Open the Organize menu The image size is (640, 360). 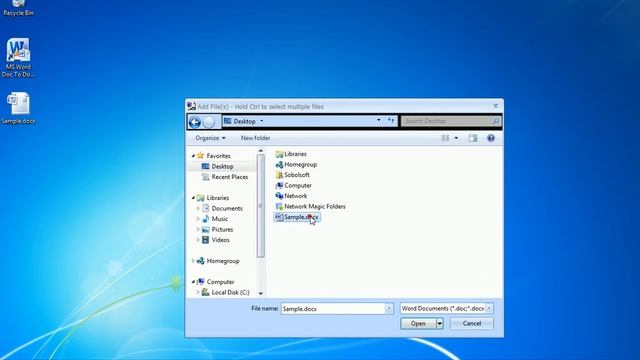coord(210,138)
